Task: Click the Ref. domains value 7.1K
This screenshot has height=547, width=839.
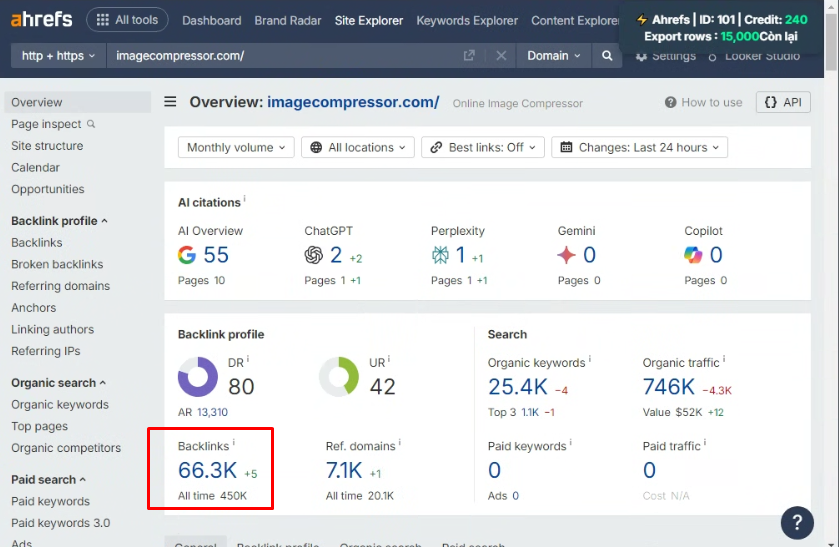Action: [x=344, y=470]
